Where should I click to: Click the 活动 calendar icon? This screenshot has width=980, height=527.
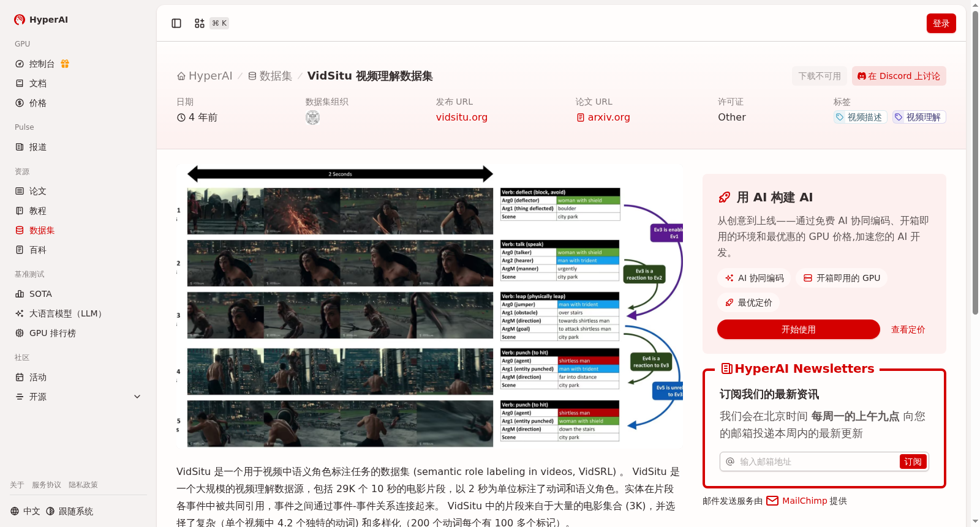click(x=20, y=377)
